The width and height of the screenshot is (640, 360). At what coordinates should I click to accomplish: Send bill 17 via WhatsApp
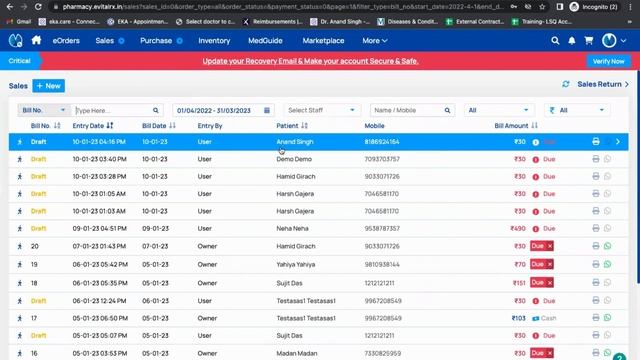(607, 318)
